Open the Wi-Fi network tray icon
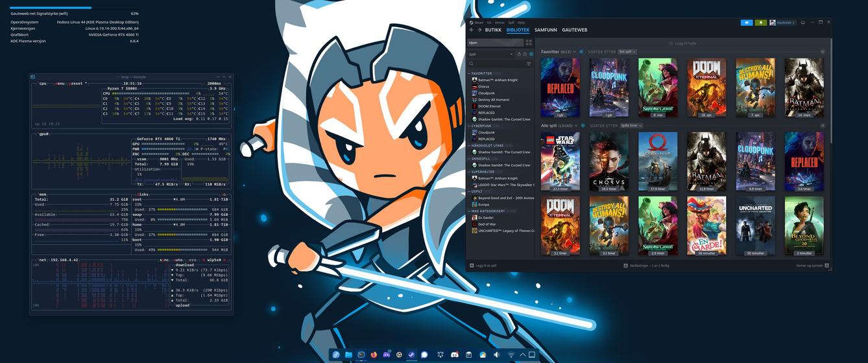Viewport: 868px width, 363px height. coord(511,355)
